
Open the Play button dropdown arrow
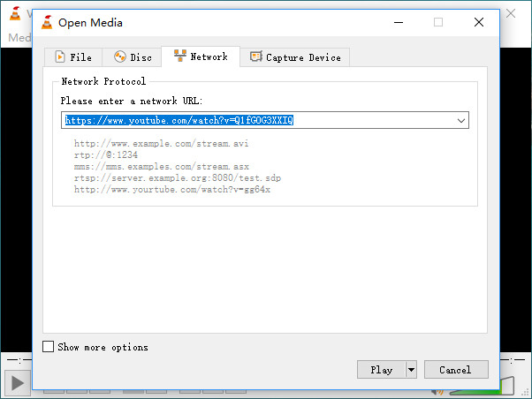tap(411, 370)
